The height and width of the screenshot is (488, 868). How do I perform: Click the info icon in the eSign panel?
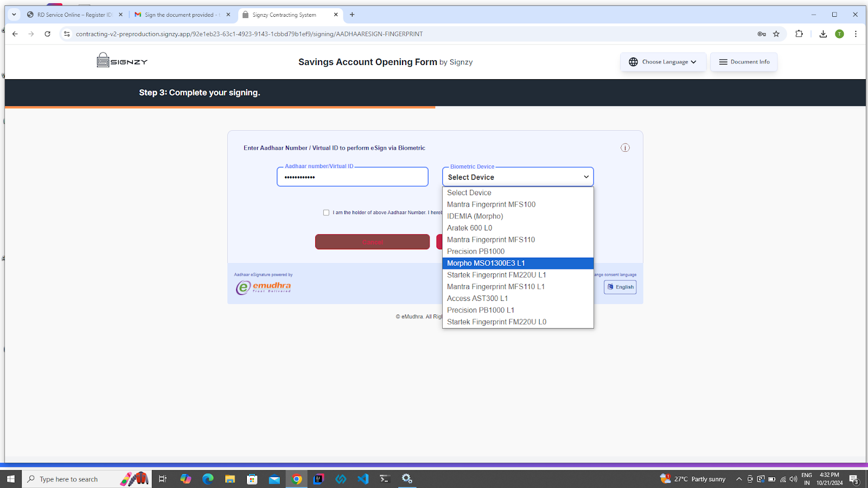[625, 147]
